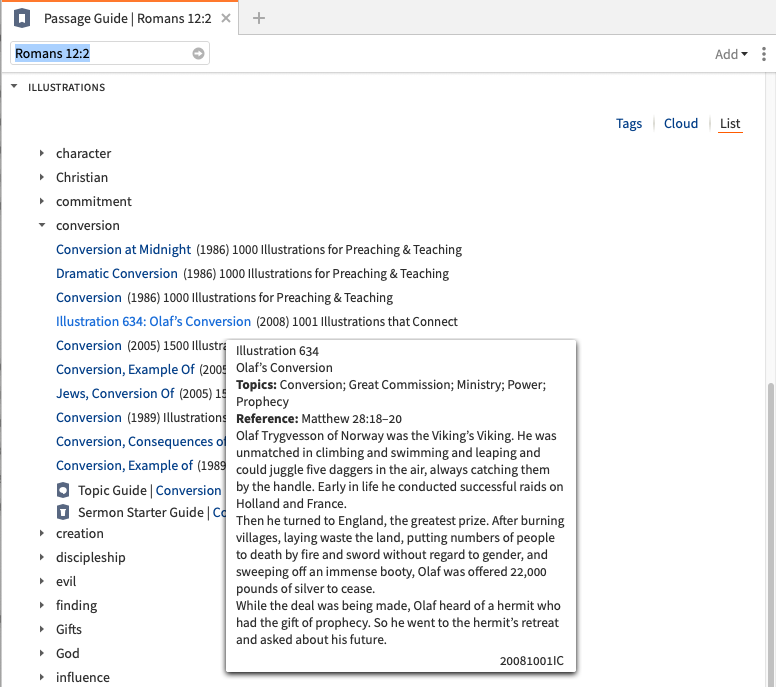
Task: Open the Add dropdown
Action: click(730, 54)
